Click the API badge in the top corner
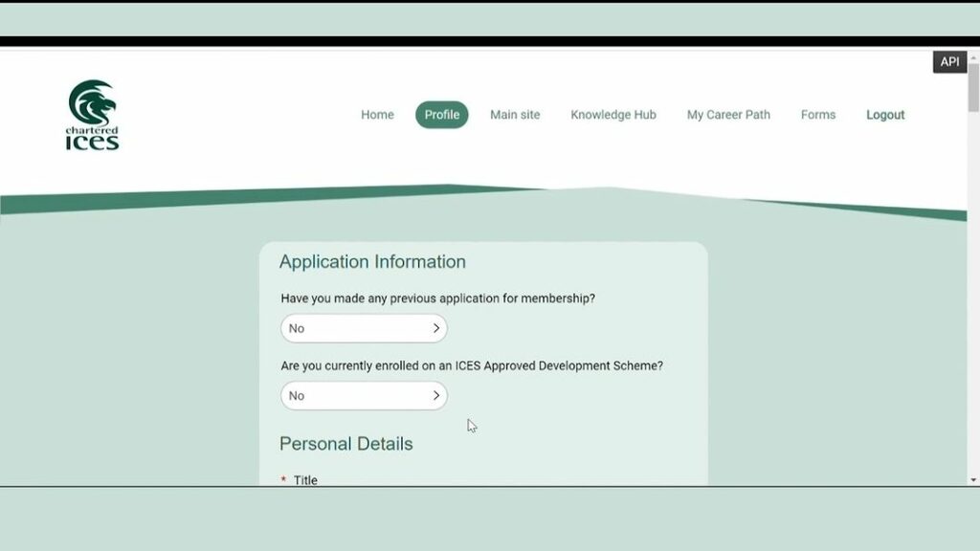The image size is (980, 551). (x=949, y=62)
